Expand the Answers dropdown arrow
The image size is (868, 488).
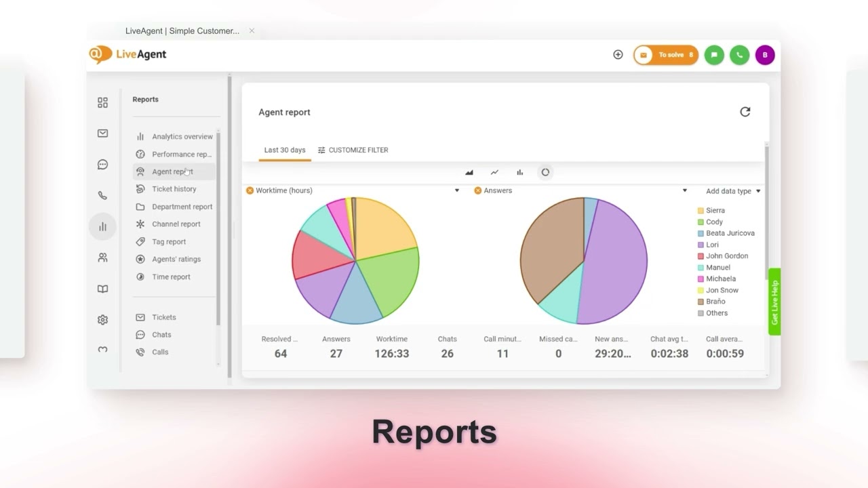[x=685, y=190]
